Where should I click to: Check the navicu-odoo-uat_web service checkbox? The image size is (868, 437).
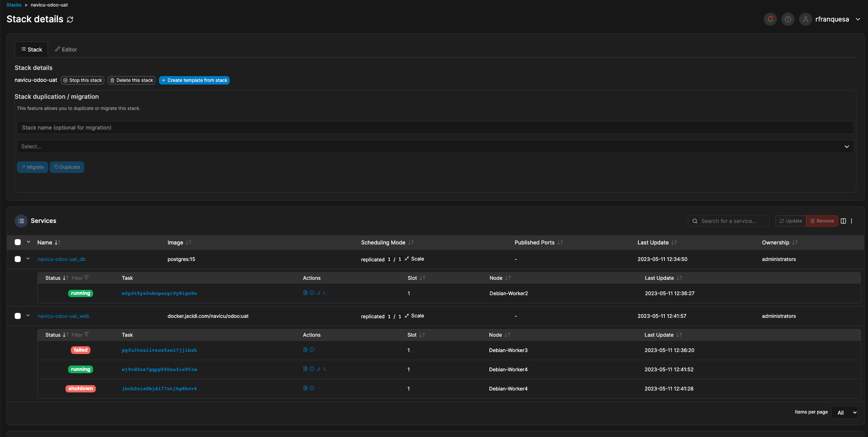click(18, 316)
